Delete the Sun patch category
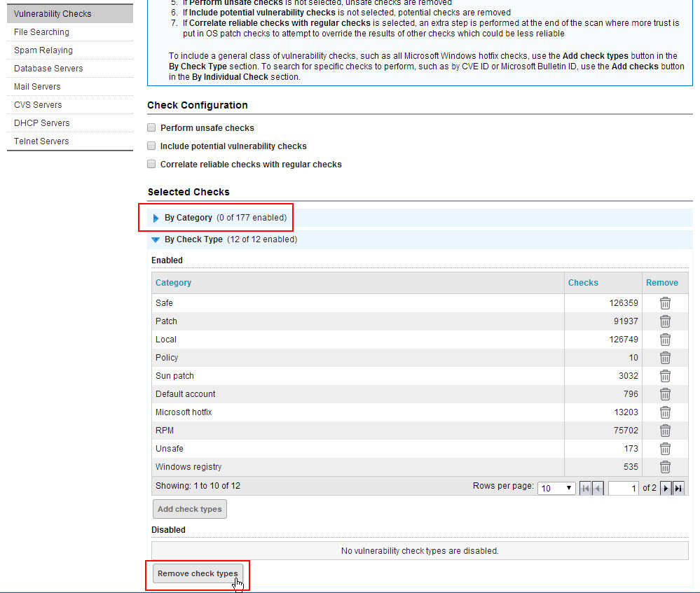This screenshot has width=700, height=593. pyautogui.click(x=664, y=375)
